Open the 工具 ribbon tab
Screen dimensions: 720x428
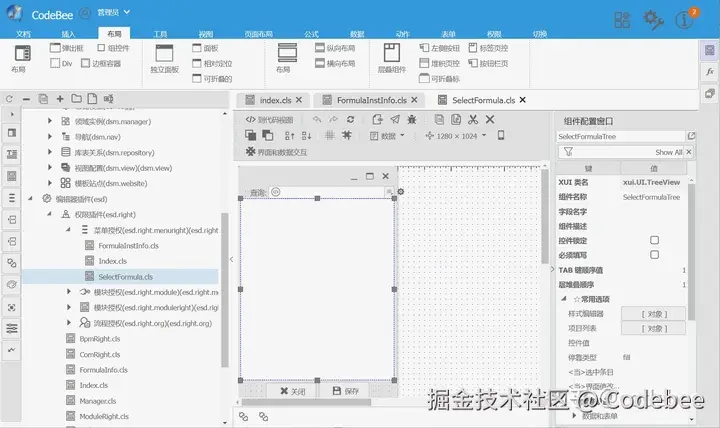(x=160, y=34)
